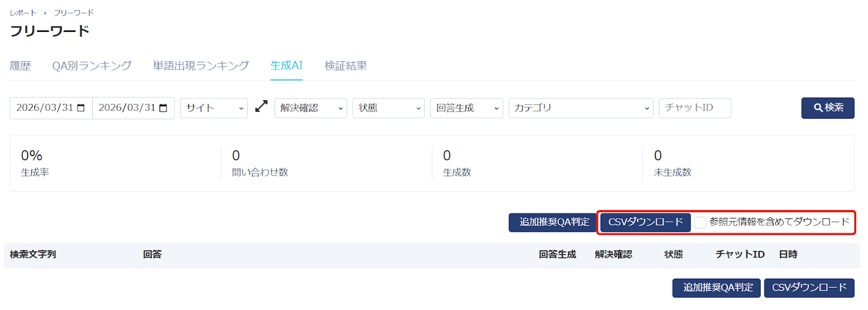Select the 生成AI tab

coord(286,66)
